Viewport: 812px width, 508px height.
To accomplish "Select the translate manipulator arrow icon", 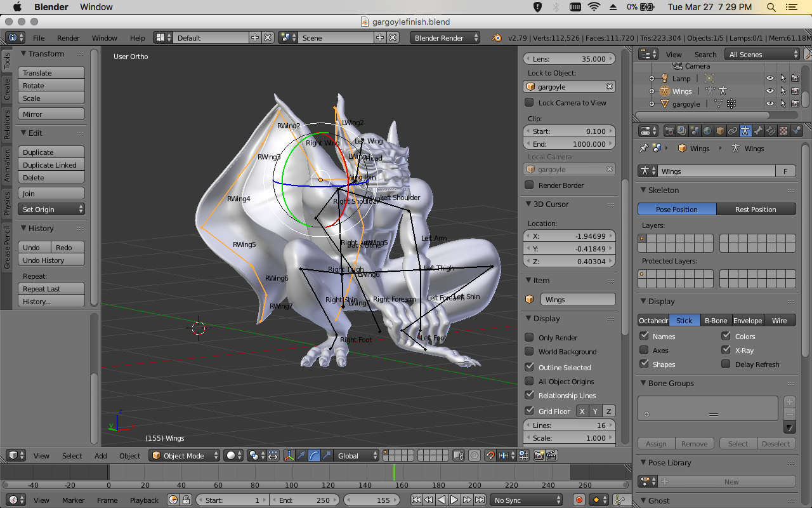I will point(302,455).
